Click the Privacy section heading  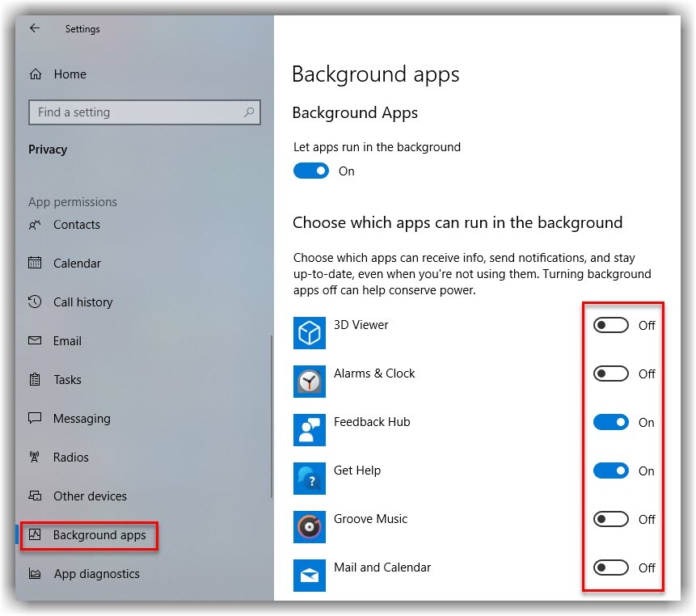click(48, 150)
